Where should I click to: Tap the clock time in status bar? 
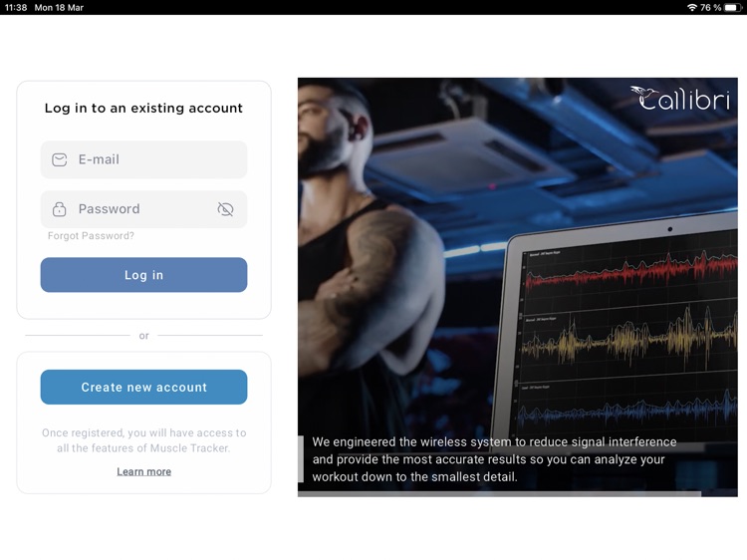click(x=16, y=8)
